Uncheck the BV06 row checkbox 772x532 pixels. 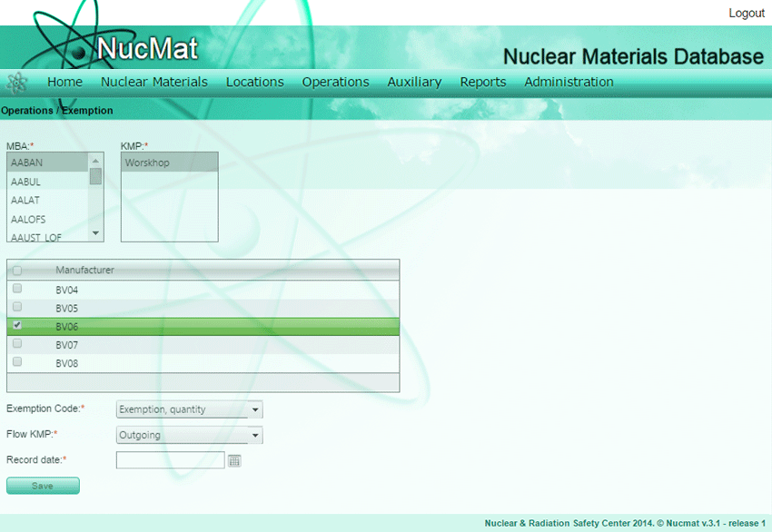point(17,325)
